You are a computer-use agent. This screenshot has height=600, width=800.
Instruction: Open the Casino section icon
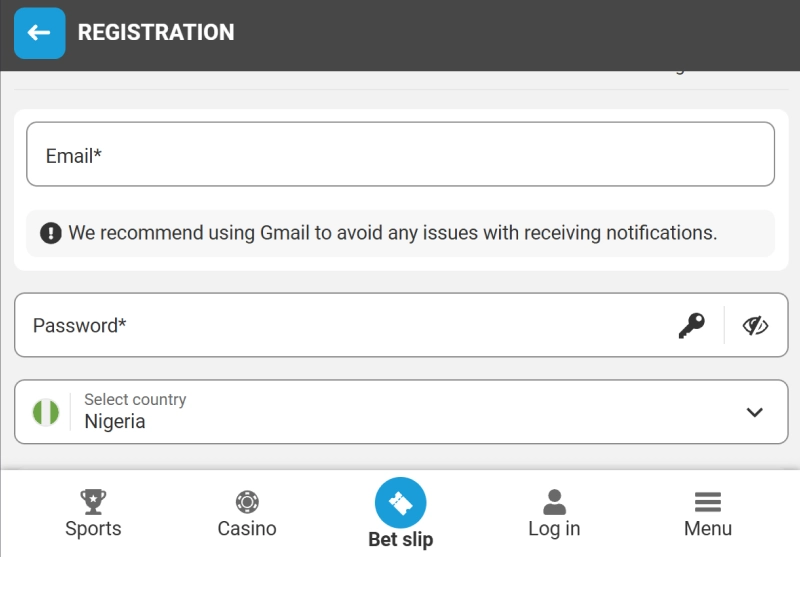click(246, 502)
